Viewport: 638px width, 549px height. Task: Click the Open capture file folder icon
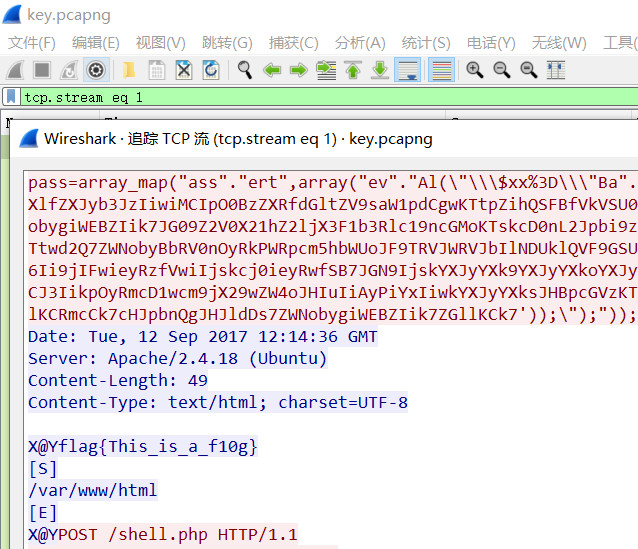[129, 70]
